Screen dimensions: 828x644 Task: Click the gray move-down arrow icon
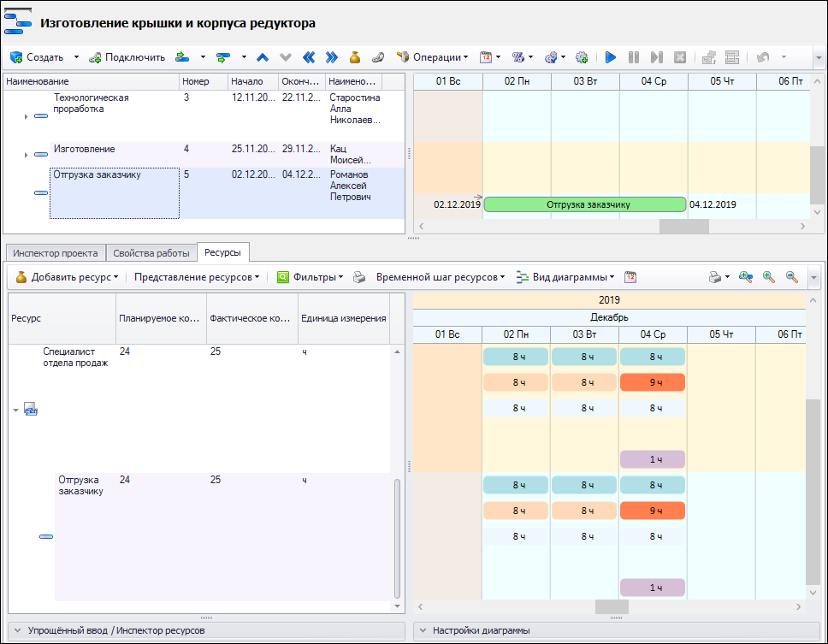(x=285, y=57)
